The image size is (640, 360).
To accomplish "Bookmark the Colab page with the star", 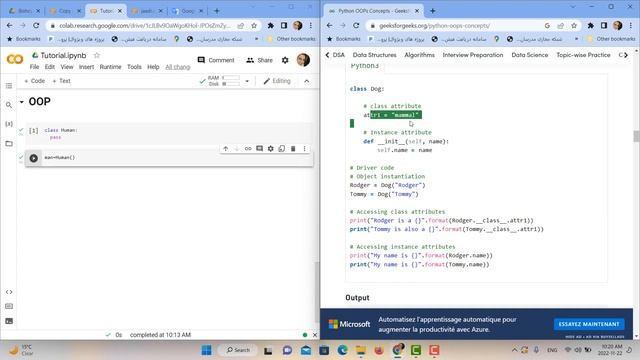I will 254,25.
